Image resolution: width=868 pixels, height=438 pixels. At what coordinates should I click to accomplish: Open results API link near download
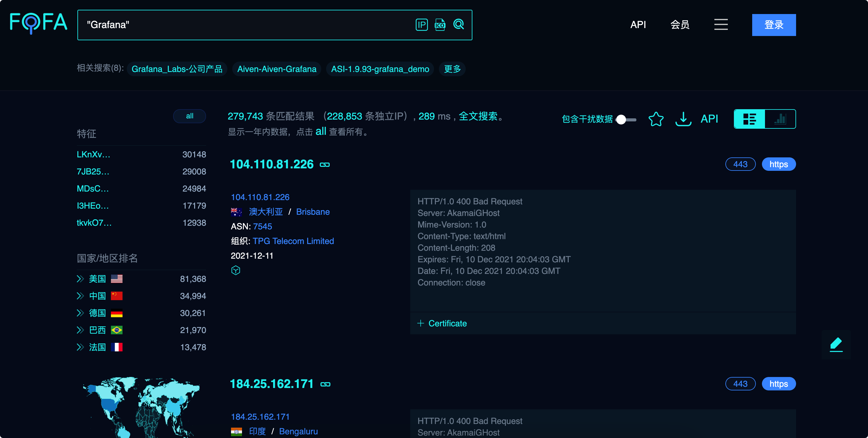(x=709, y=119)
